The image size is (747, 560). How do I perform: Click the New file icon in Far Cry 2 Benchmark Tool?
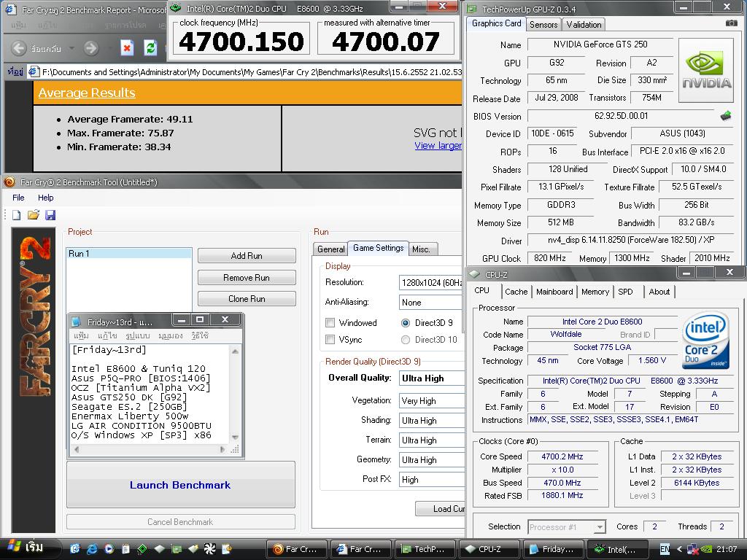[17, 215]
